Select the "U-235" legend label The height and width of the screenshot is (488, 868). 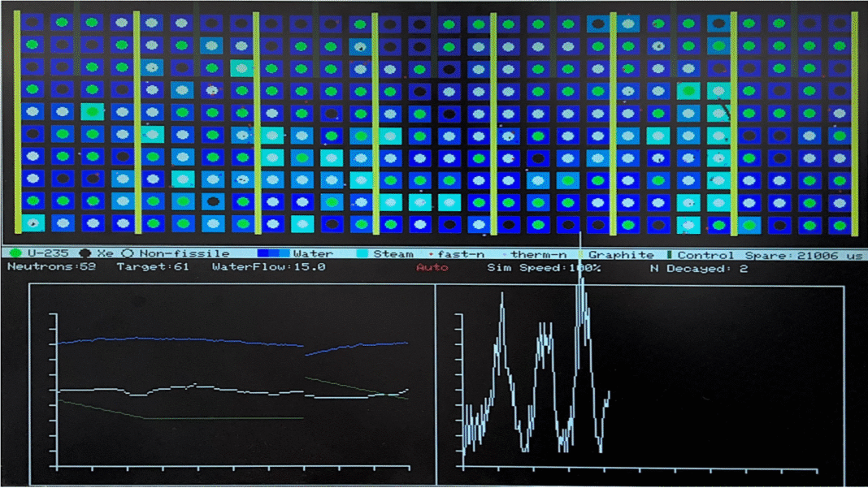point(48,253)
